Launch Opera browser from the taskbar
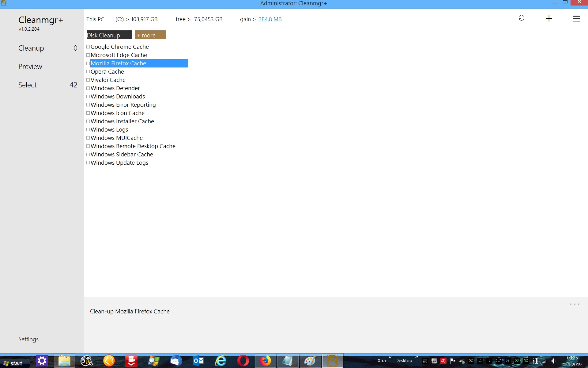The width and height of the screenshot is (588, 368). (243, 361)
